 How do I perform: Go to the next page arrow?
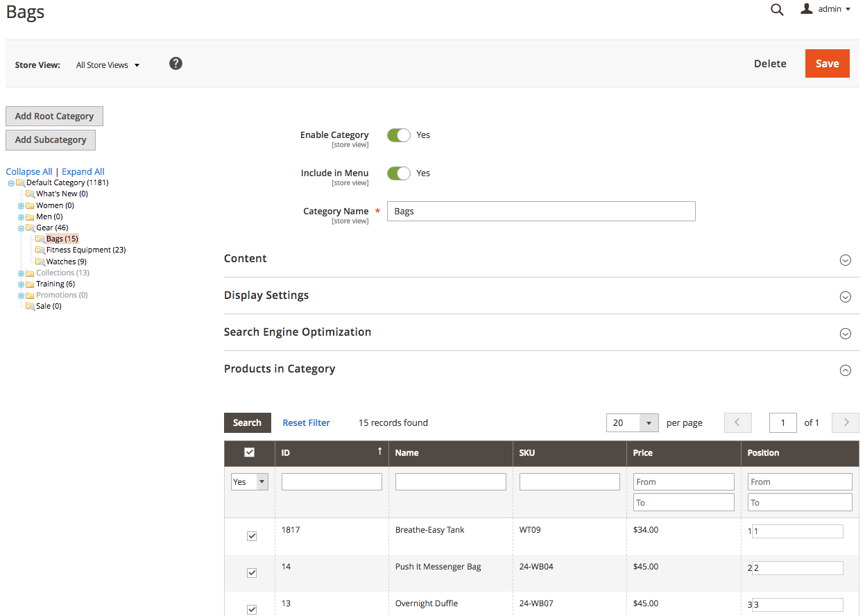tap(846, 422)
